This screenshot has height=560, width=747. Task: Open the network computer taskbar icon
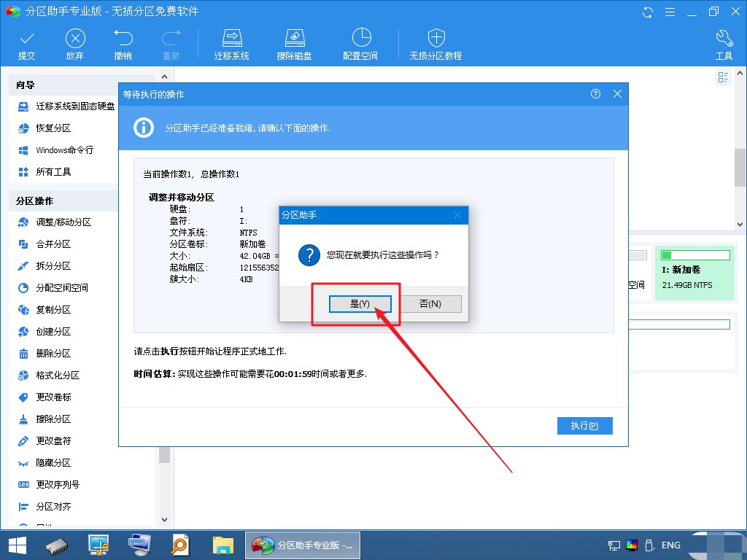pos(98,545)
